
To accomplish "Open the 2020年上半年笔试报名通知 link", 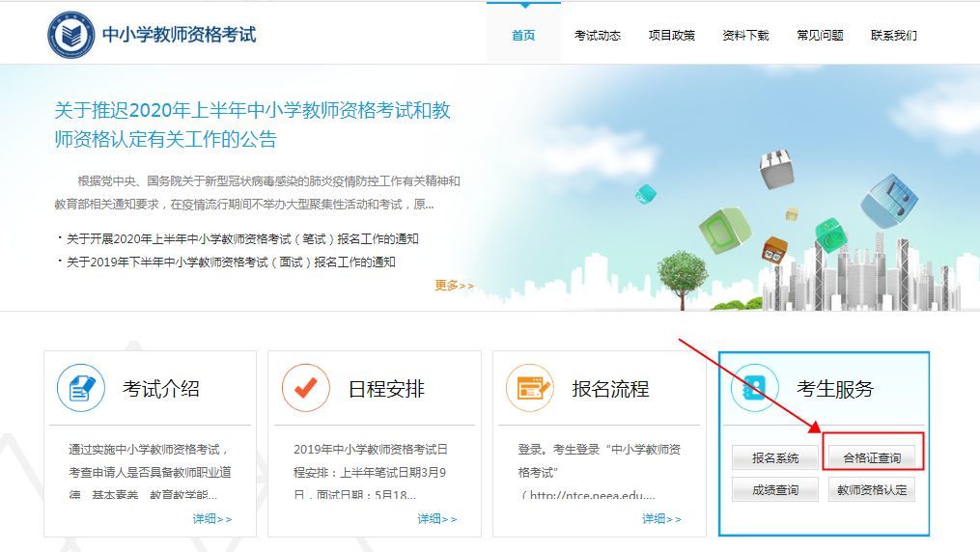I will click(242, 239).
